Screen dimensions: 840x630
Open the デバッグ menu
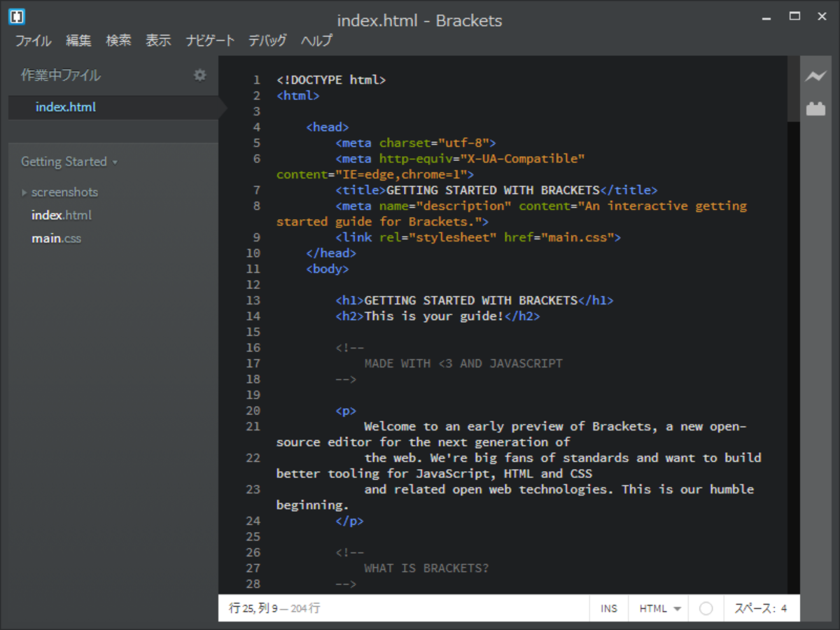pyautogui.click(x=267, y=41)
